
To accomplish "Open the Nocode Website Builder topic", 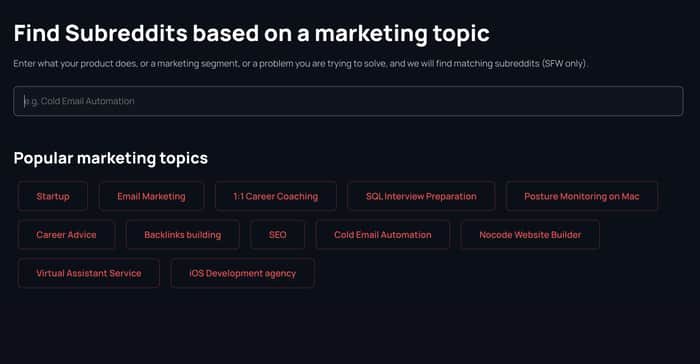I will coord(530,234).
